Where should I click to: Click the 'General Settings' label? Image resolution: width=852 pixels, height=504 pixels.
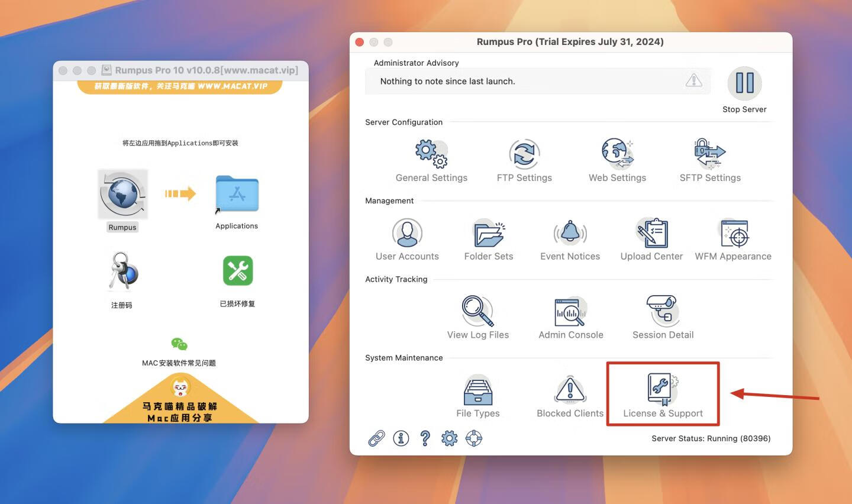click(431, 177)
